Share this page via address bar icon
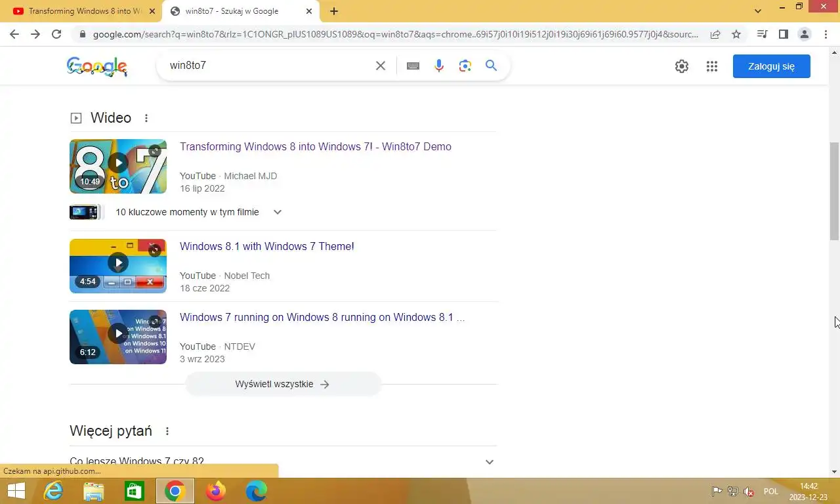The image size is (840, 504). point(715,34)
